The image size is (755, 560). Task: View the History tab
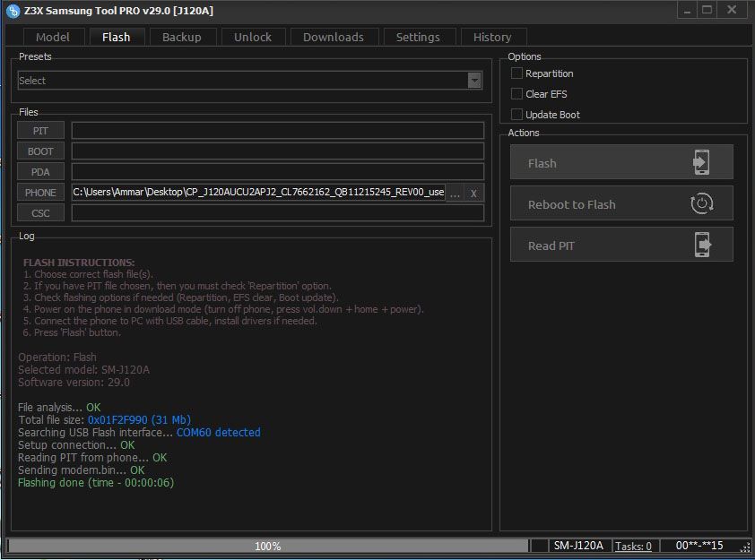492,37
